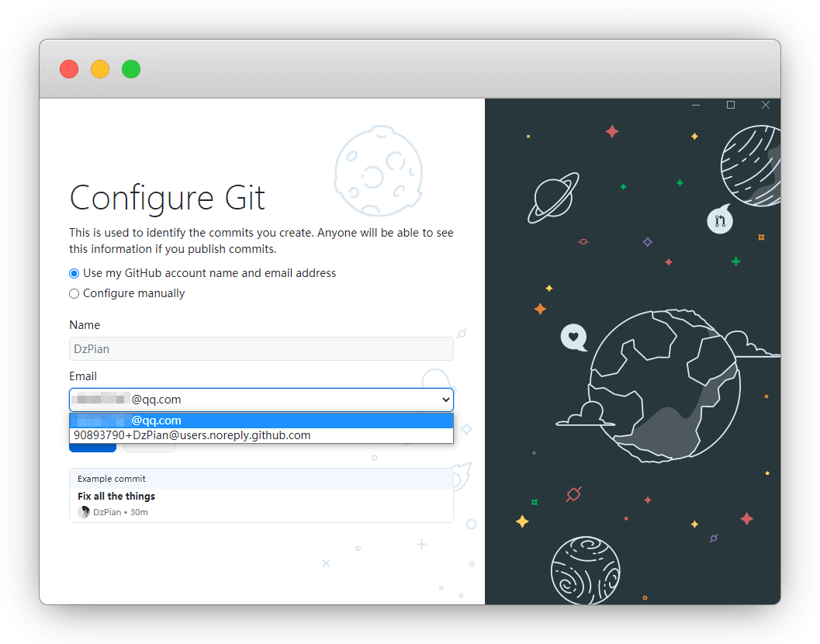This screenshot has height=644, width=820.
Task: Click the 'Fix all the things' commit title
Action: (116, 497)
